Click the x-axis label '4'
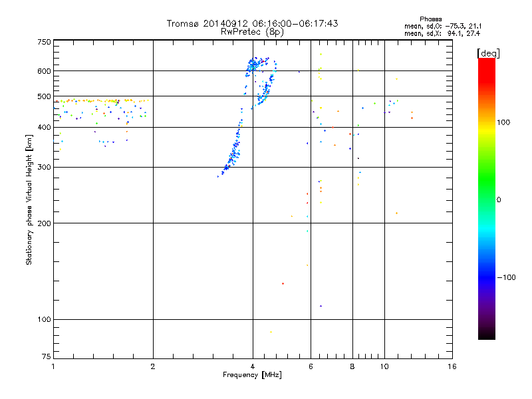The height and width of the screenshot is (399, 532). coord(253,366)
